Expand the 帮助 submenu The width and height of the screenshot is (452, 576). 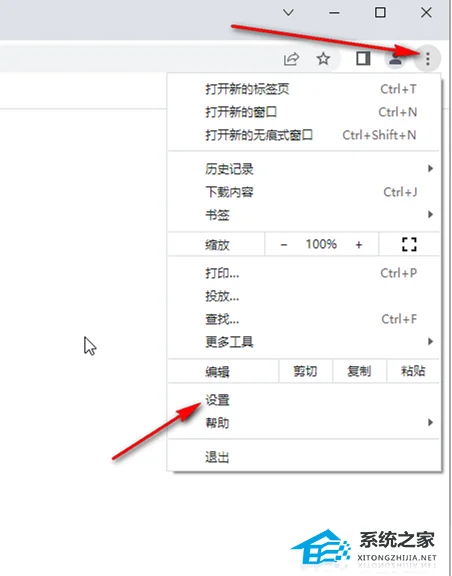click(304, 422)
